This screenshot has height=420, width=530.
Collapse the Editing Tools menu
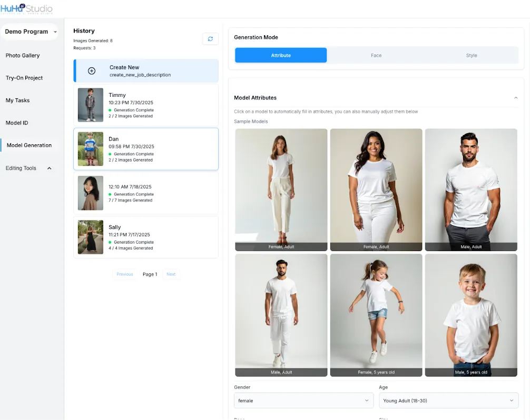(x=50, y=168)
